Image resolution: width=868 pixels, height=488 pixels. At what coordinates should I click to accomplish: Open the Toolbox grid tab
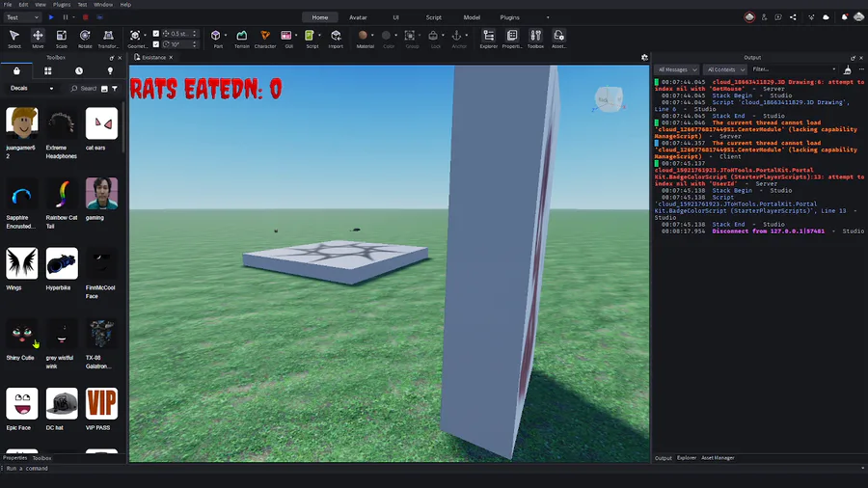(x=48, y=70)
